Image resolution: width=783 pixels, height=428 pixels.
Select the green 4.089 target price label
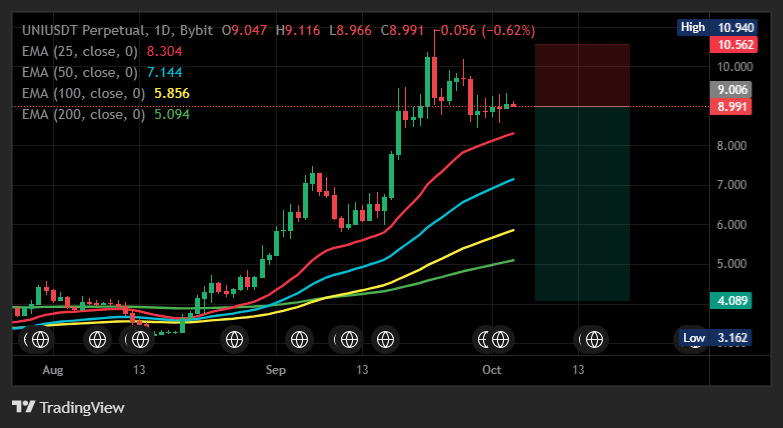click(x=731, y=301)
